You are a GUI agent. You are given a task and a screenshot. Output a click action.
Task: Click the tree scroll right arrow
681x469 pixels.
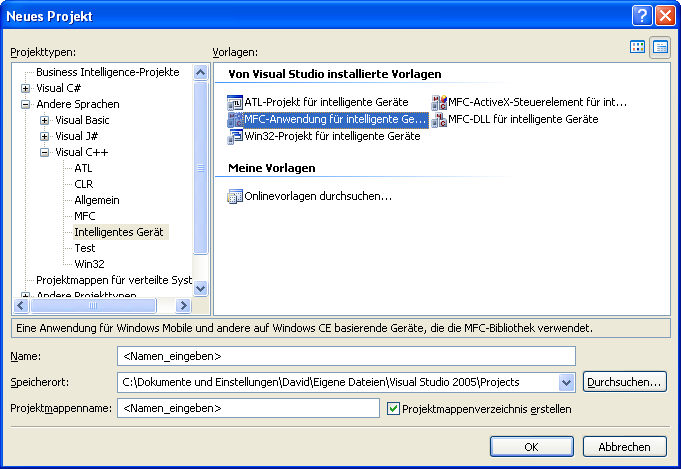coord(183,305)
